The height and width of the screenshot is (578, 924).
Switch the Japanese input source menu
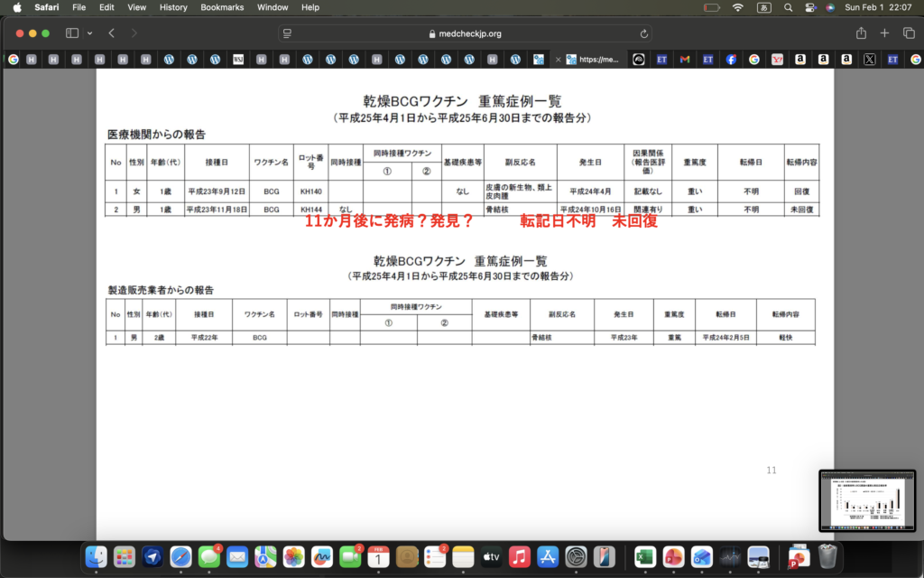point(763,7)
